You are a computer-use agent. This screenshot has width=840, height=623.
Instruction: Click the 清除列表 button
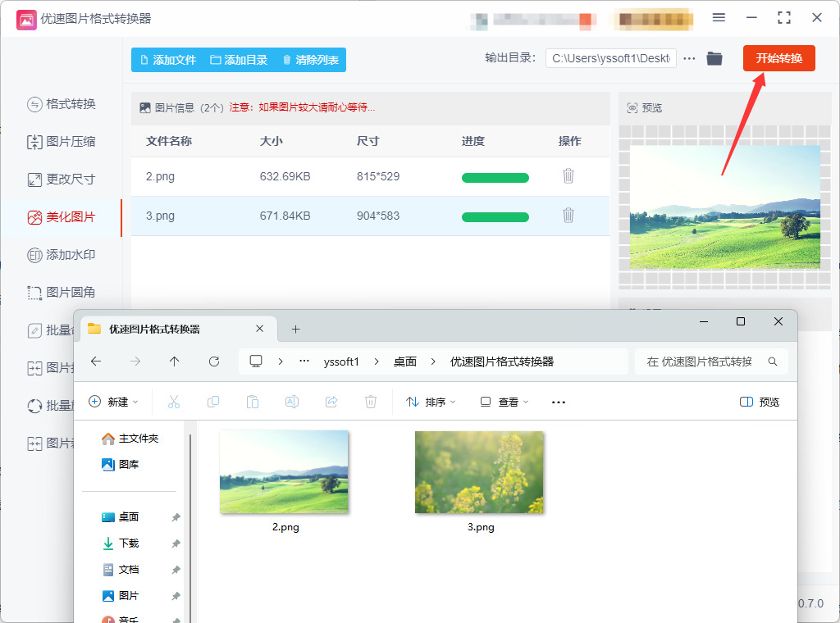pos(310,60)
